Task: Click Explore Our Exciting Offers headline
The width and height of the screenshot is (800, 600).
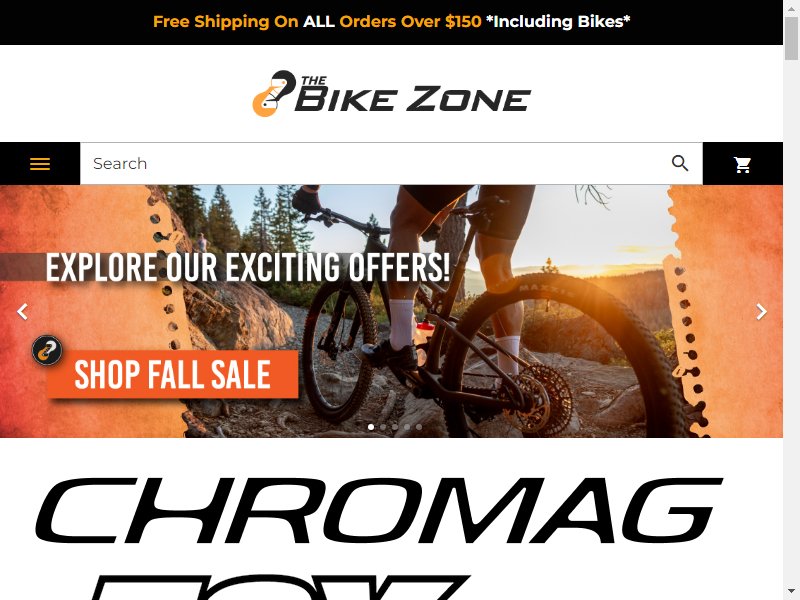Action: click(x=248, y=267)
